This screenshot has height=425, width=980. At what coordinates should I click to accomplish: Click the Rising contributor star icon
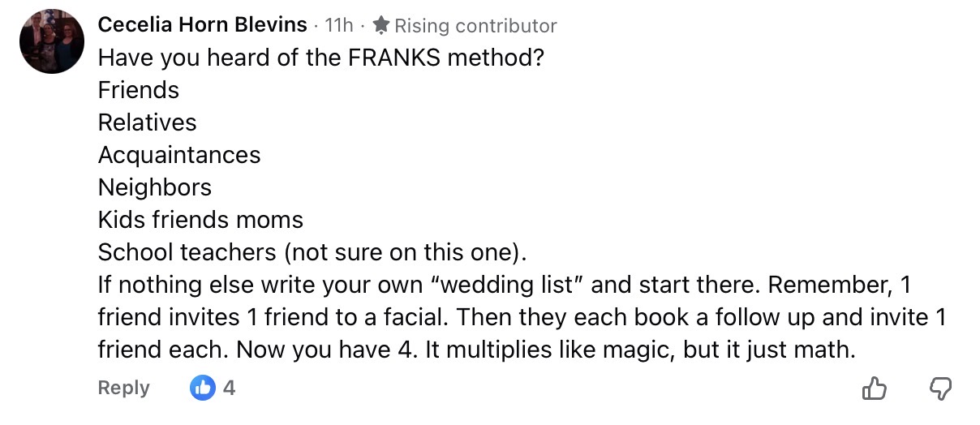tap(381, 25)
